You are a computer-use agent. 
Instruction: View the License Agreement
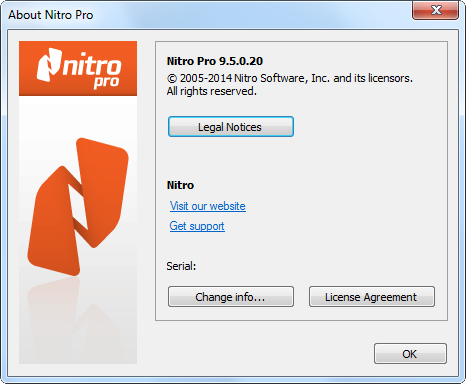click(x=372, y=296)
